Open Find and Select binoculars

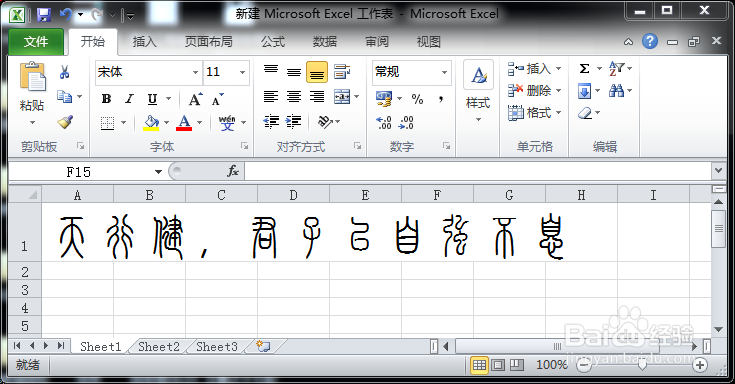[x=616, y=90]
